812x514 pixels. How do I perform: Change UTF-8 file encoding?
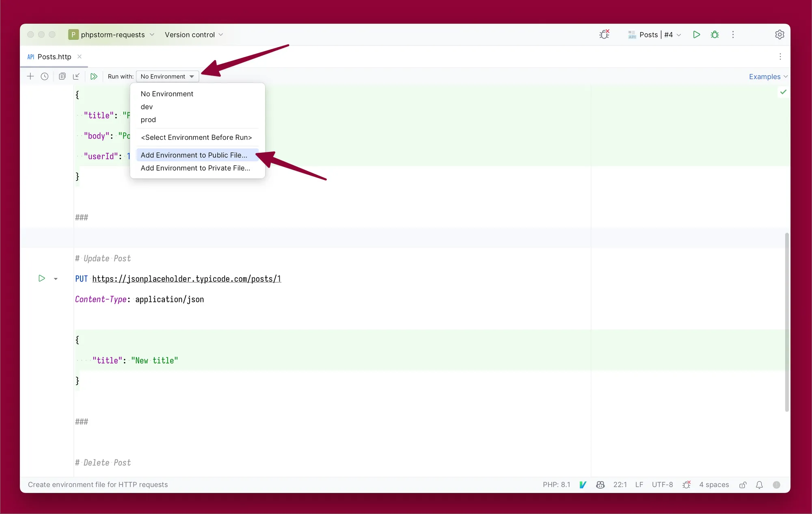click(x=662, y=484)
